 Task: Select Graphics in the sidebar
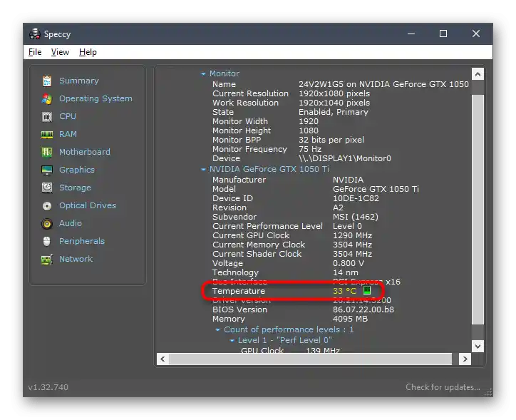(x=77, y=170)
